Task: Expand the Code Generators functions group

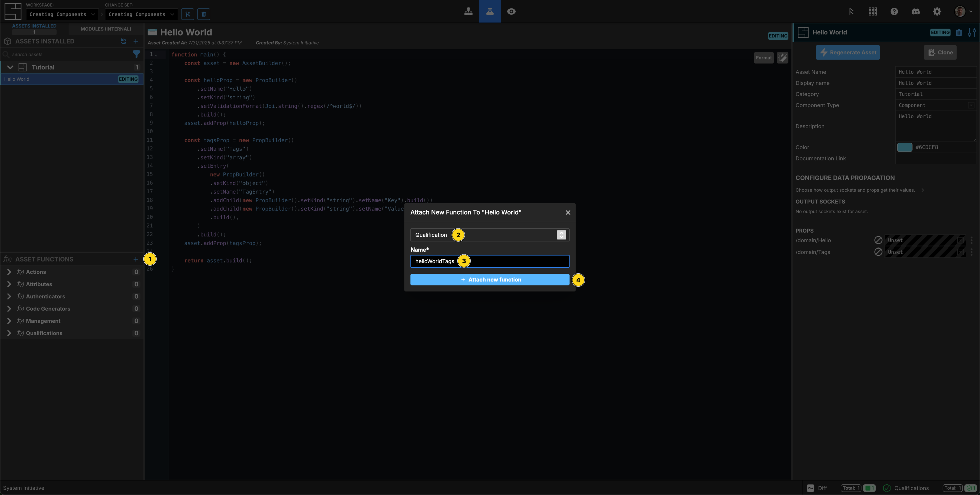Action: (x=9, y=309)
